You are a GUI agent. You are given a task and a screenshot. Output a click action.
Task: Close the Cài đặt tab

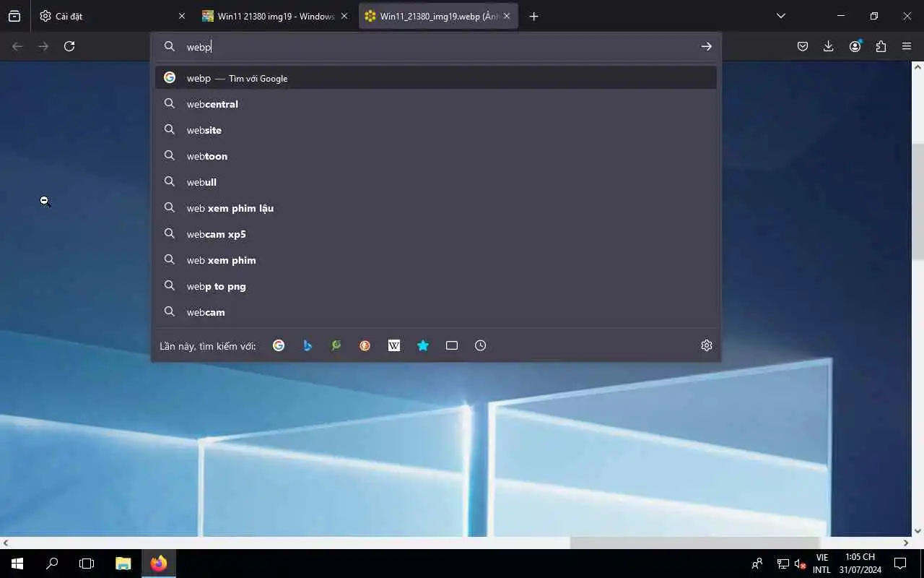pyautogui.click(x=181, y=16)
